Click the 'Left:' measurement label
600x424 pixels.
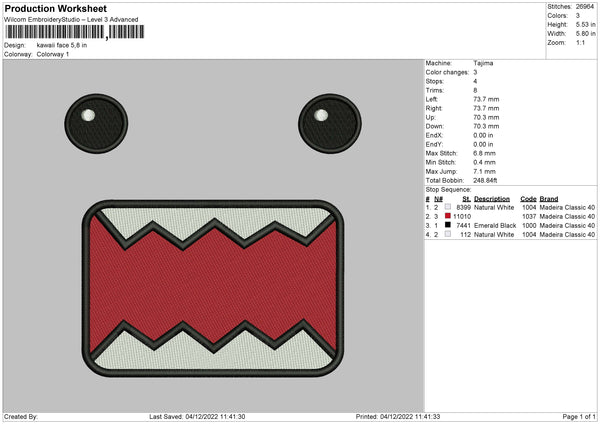[432, 99]
